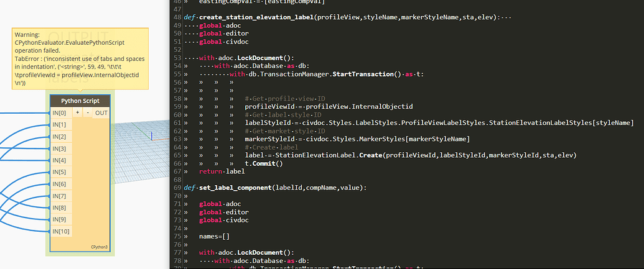This screenshot has height=269, width=644.
Task: Click the 'markerStyleId = civdoc.Styles.MarkerStyles' line
Action: (x=357, y=139)
